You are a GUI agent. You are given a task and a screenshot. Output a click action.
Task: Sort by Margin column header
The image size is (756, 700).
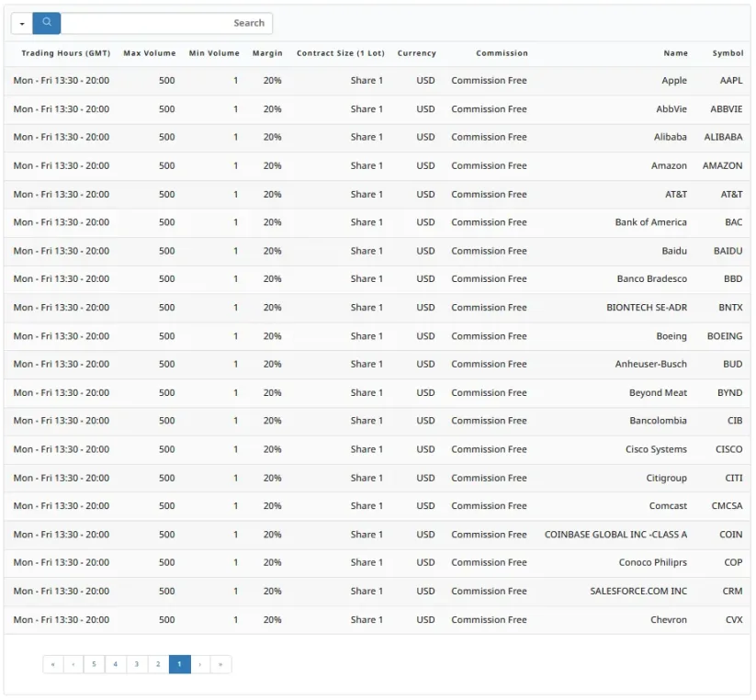tap(267, 53)
